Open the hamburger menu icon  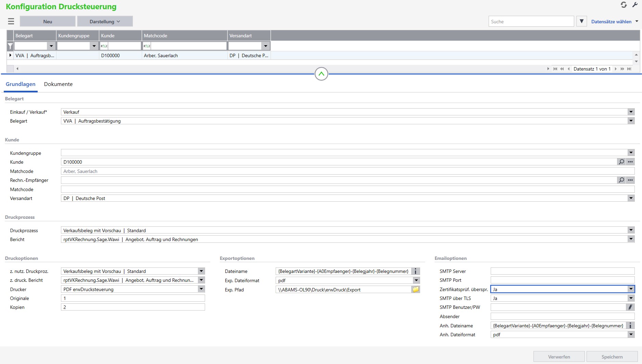pyautogui.click(x=11, y=22)
